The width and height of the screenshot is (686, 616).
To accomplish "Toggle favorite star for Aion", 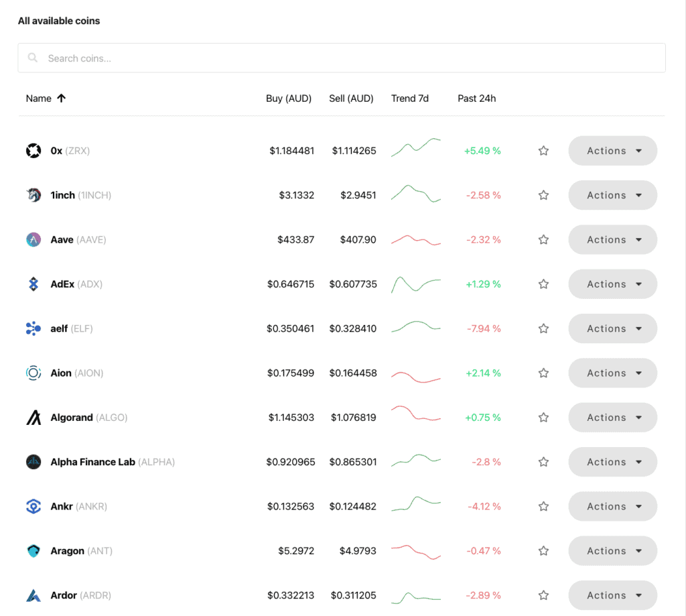I will point(543,373).
